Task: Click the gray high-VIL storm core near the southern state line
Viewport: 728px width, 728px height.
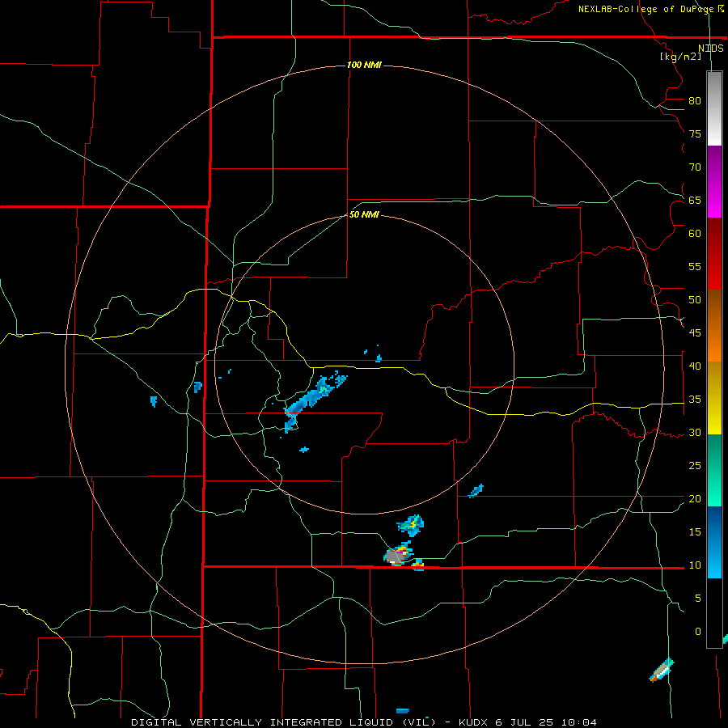Action: point(395,556)
